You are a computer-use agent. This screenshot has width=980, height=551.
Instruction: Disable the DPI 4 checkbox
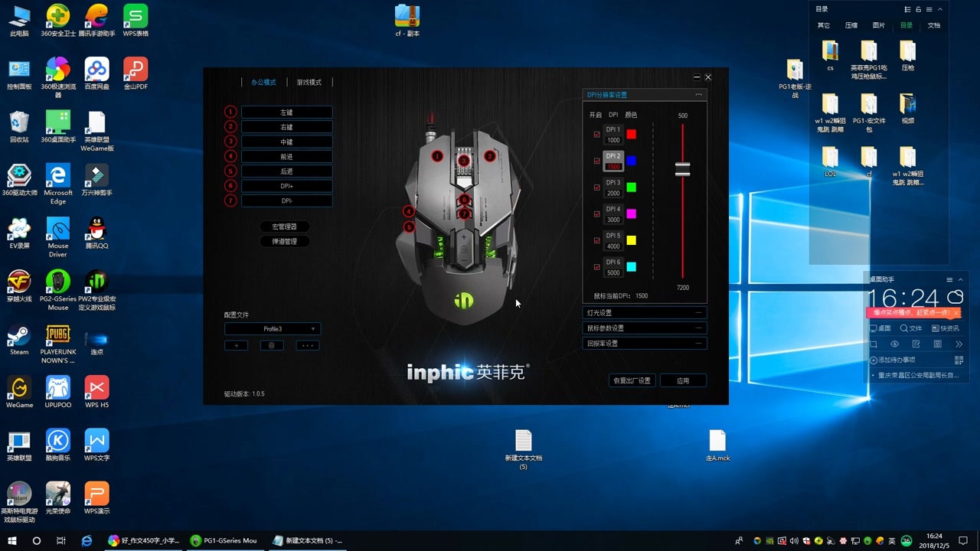[597, 214]
